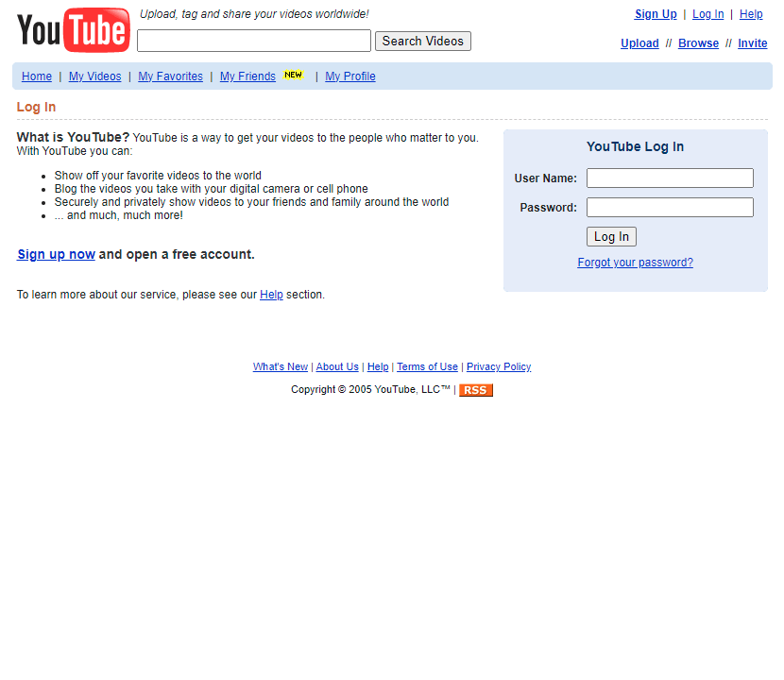Click the orange RSS feed badge
Image resolution: width=784 pixels, height=680 pixels.
coord(475,390)
